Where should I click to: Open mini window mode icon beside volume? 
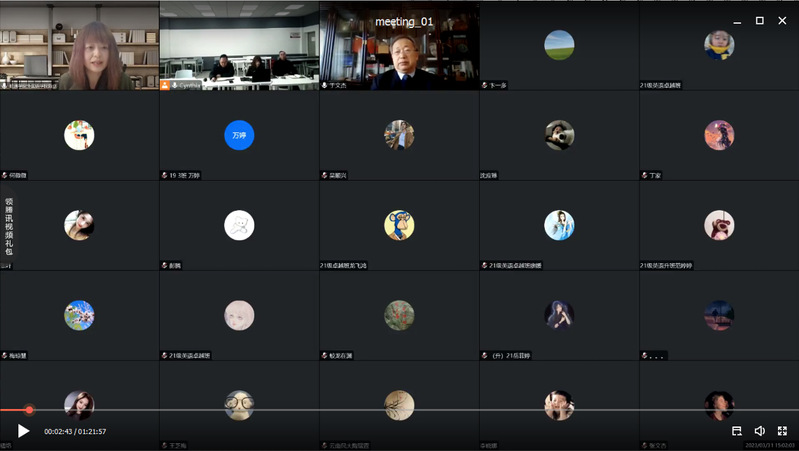pos(737,431)
